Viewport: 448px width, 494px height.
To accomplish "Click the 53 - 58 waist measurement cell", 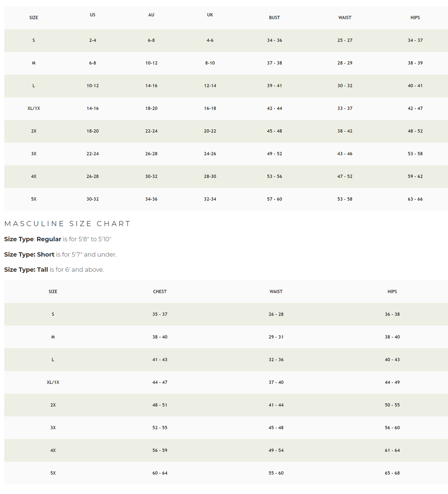I will [x=345, y=199].
